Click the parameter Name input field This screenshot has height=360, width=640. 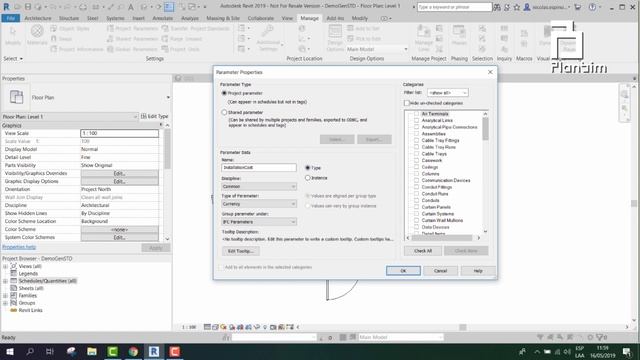pyautogui.click(x=259, y=168)
